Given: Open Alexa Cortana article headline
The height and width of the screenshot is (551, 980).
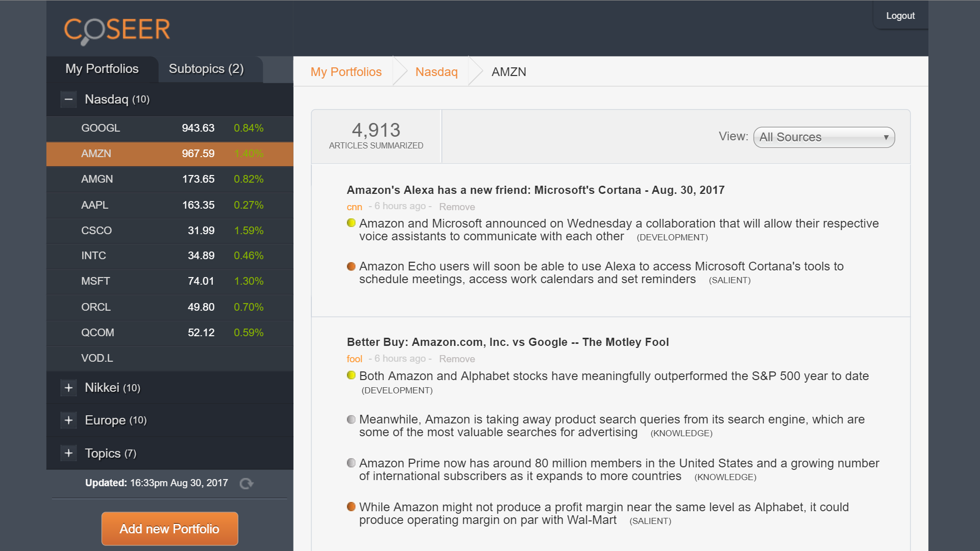Looking at the screenshot, I should point(535,190).
